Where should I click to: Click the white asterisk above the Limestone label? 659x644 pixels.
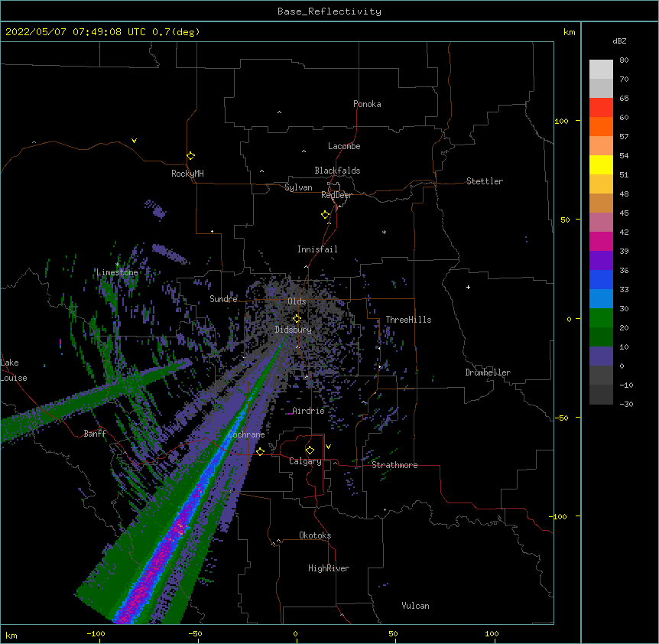(x=117, y=264)
